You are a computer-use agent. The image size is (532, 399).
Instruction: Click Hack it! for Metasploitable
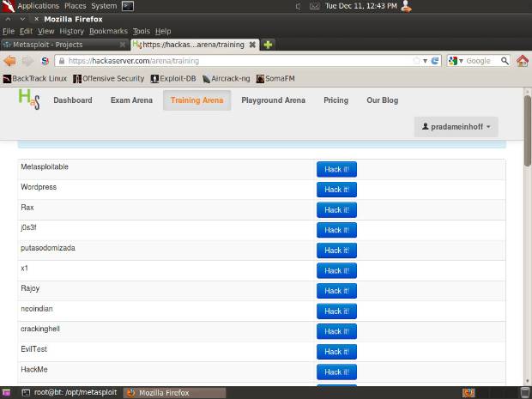pyautogui.click(x=336, y=169)
